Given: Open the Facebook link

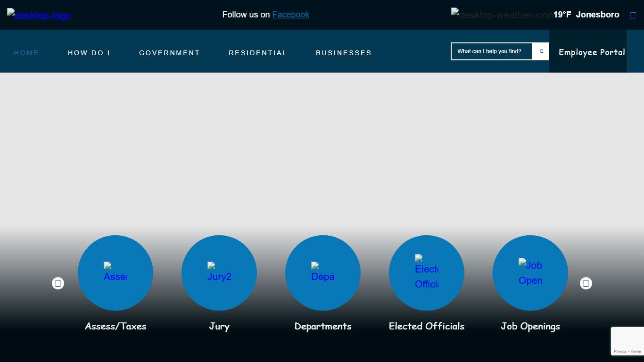Looking at the screenshot, I should click(x=290, y=15).
